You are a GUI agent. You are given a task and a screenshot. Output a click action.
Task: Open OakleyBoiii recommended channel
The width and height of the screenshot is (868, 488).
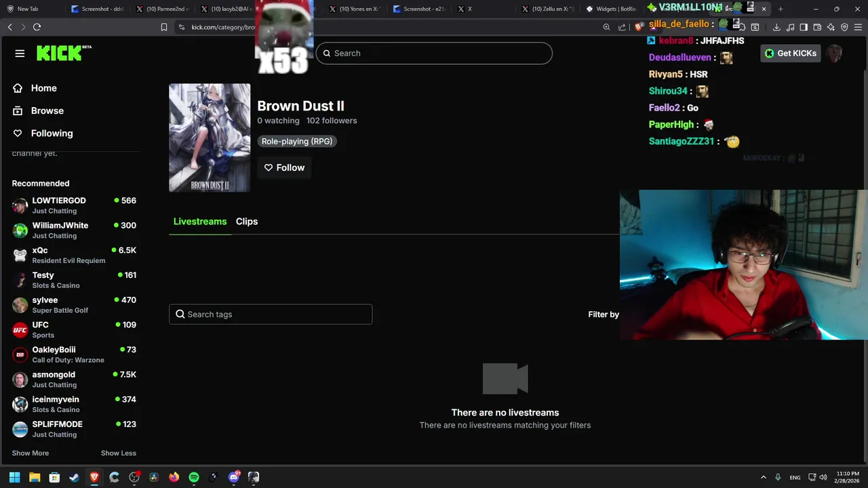pyautogui.click(x=74, y=354)
